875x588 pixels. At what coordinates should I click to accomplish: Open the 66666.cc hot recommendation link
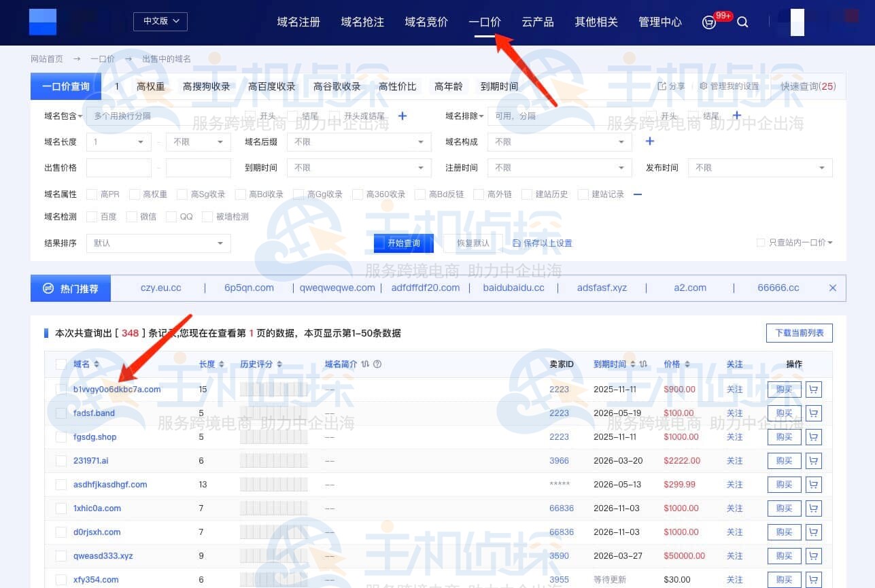(x=777, y=288)
